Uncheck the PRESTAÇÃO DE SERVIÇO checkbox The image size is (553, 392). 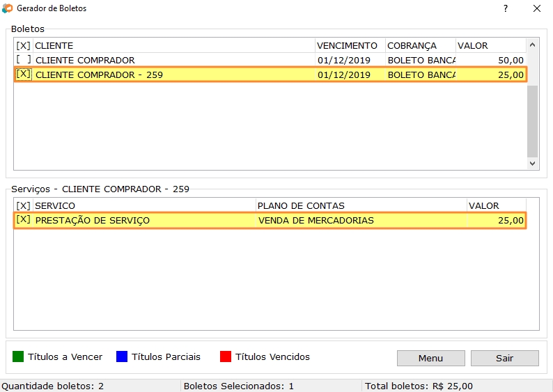tap(23, 221)
